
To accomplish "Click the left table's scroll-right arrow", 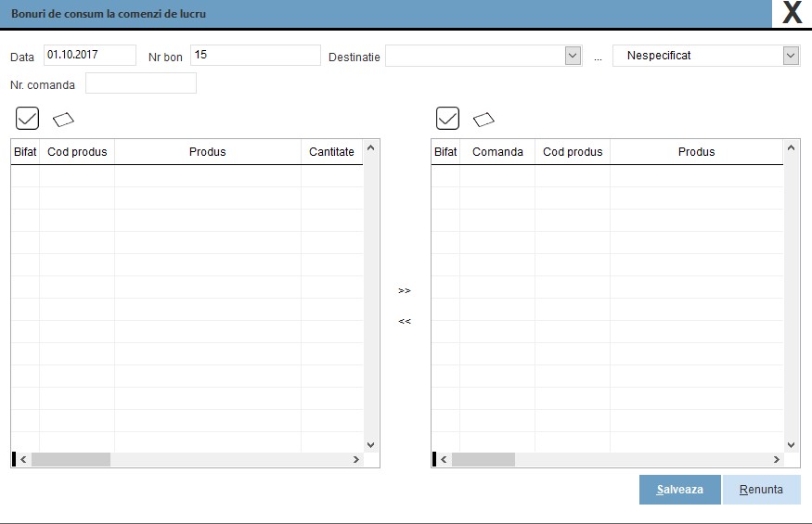I will [356, 459].
